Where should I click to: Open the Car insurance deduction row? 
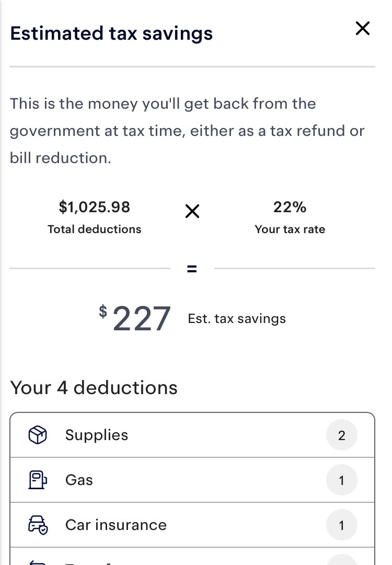click(192, 525)
